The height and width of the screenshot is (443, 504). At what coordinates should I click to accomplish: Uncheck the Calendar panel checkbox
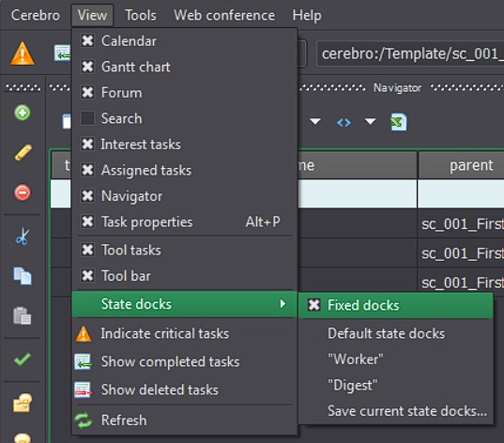[x=87, y=41]
